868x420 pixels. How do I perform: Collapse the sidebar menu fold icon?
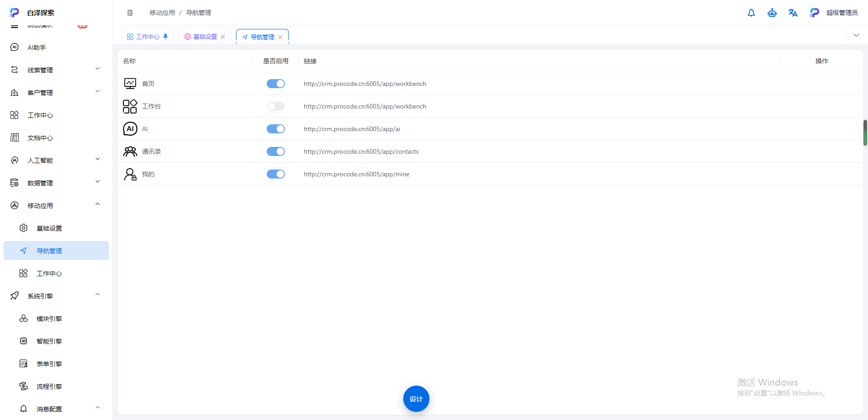[x=130, y=13]
